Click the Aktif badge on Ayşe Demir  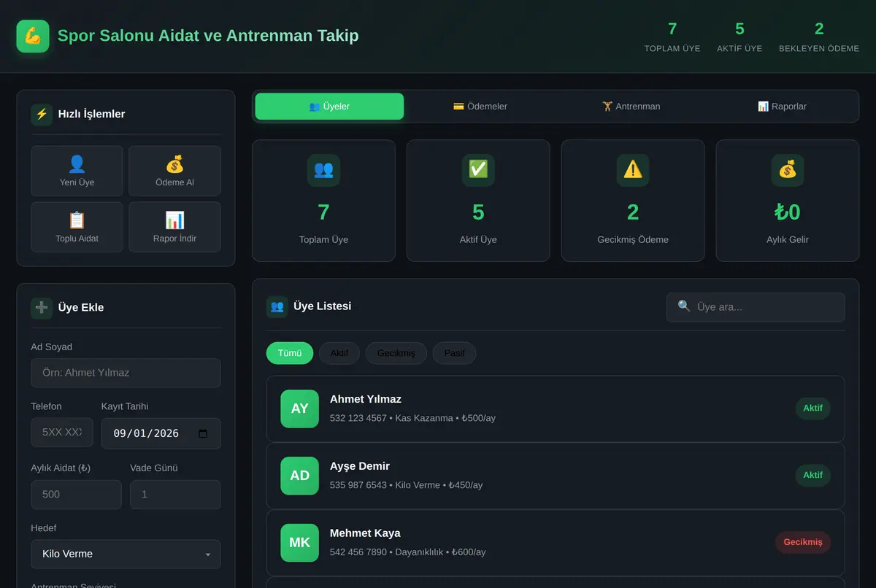[812, 476]
